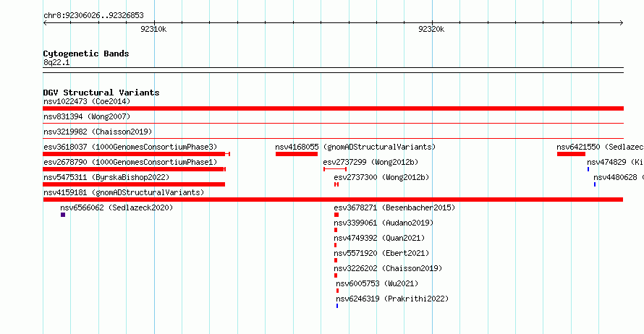Click the nsv4749392 red marker
The height and width of the screenshot is (334, 644).
(x=336, y=245)
